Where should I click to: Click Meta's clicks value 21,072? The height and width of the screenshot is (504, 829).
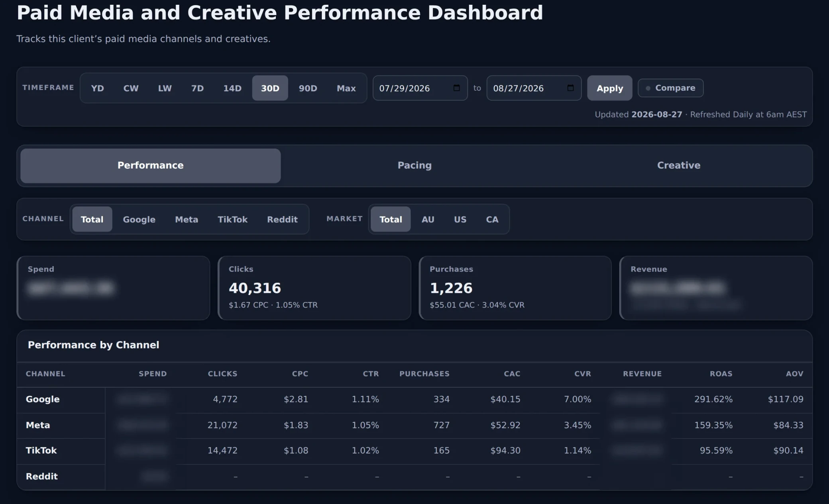coord(222,425)
